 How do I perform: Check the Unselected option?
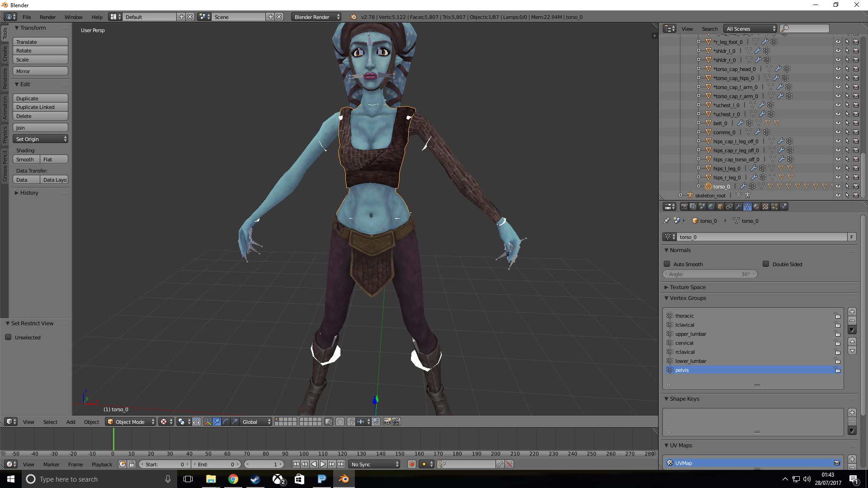tap(8, 337)
